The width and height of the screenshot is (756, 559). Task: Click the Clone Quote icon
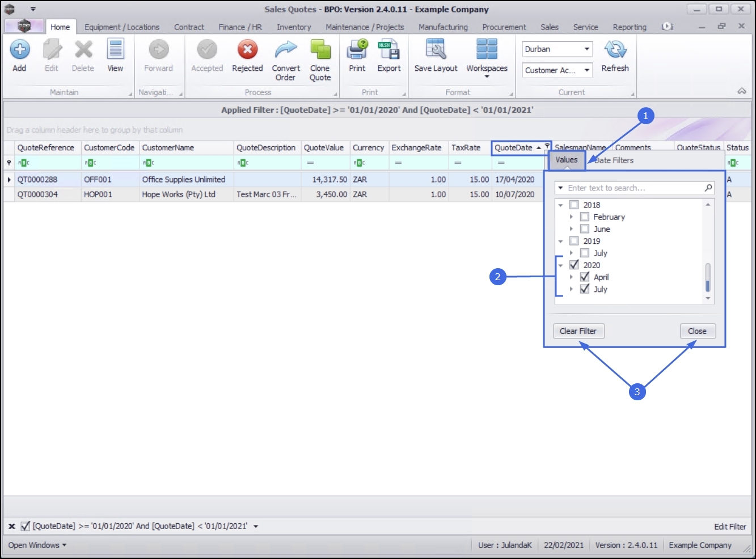click(320, 50)
